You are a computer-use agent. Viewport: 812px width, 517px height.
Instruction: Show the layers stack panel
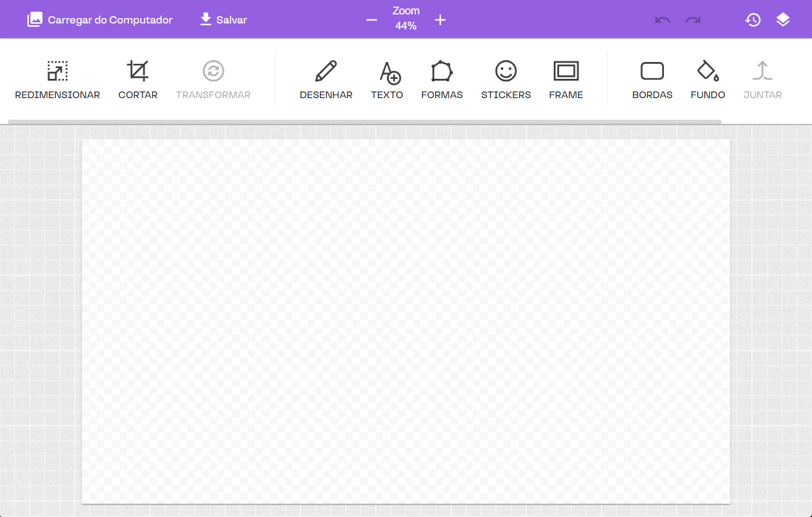[783, 20]
